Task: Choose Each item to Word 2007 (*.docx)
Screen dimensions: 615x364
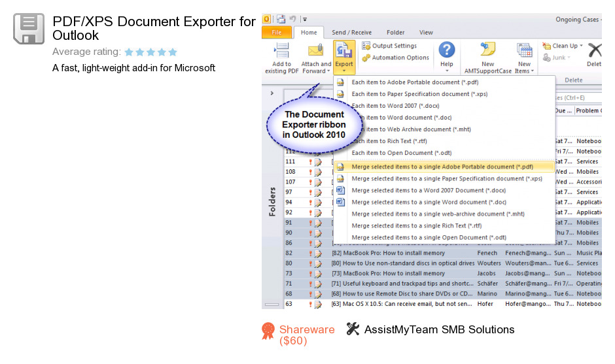Action: click(x=444, y=106)
